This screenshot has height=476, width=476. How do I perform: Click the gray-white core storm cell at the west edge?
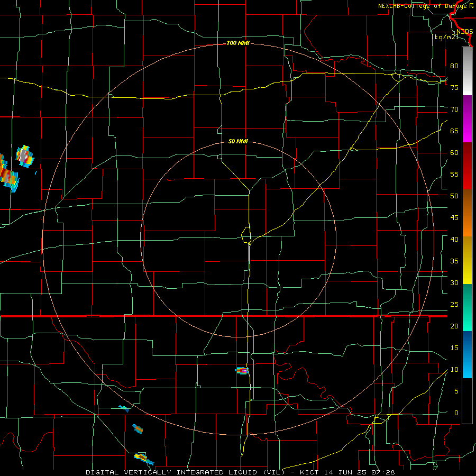pyautogui.click(x=24, y=157)
